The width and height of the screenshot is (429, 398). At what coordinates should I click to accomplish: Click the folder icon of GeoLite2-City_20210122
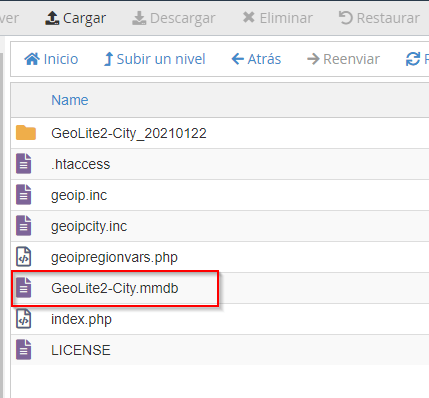26,133
